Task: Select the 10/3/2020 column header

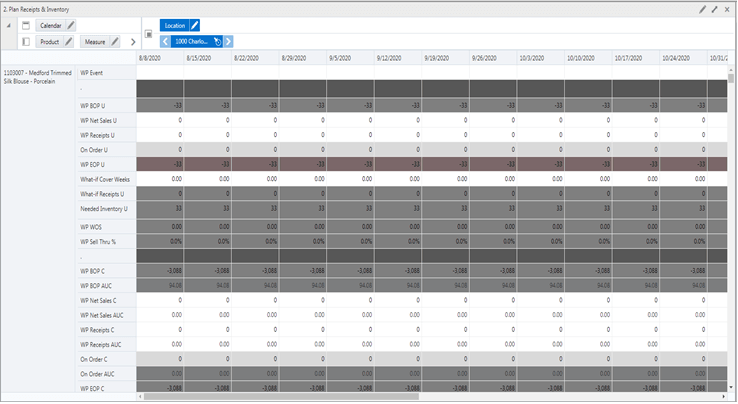Action: 540,58
